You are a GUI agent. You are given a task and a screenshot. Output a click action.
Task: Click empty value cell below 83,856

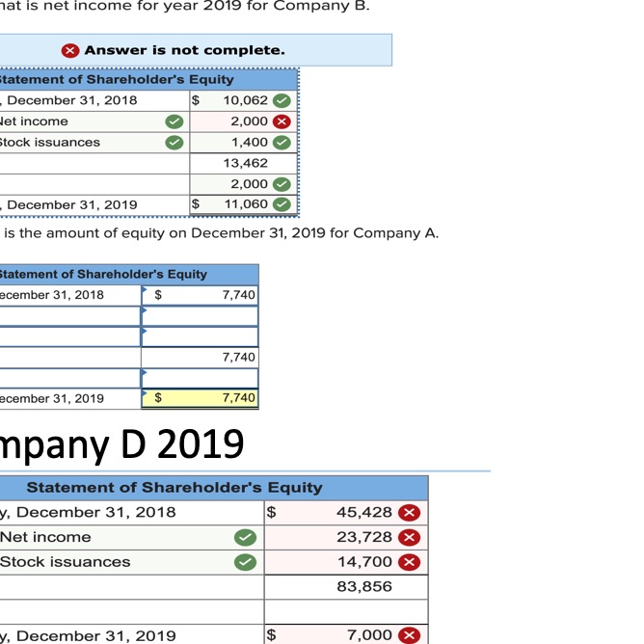coord(346,611)
